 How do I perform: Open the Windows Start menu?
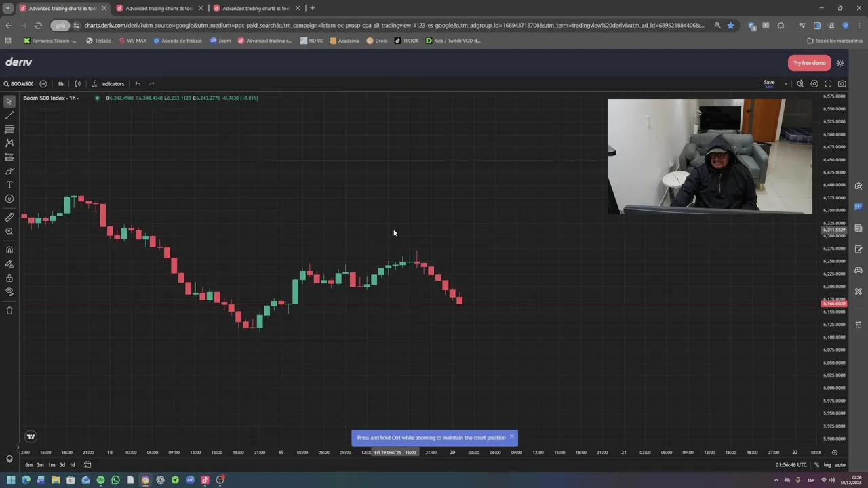pyautogui.click(x=11, y=480)
